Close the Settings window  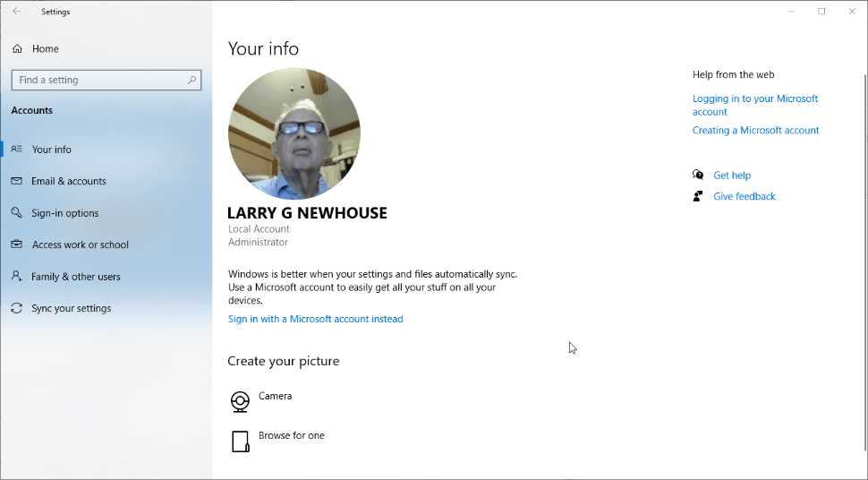point(852,11)
